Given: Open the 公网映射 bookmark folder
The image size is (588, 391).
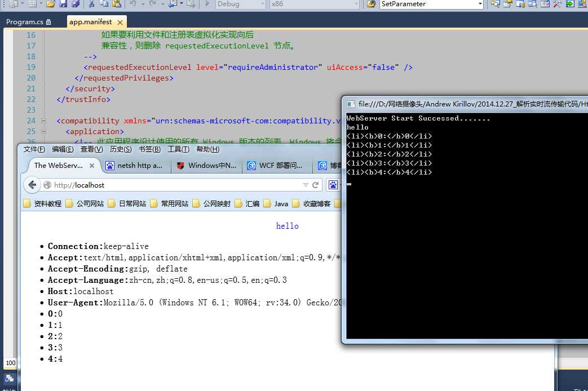Looking at the screenshot, I should [x=212, y=203].
